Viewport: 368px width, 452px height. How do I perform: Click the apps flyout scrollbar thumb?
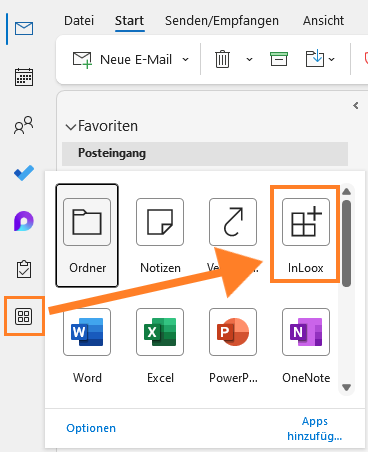[x=347, y=243]
